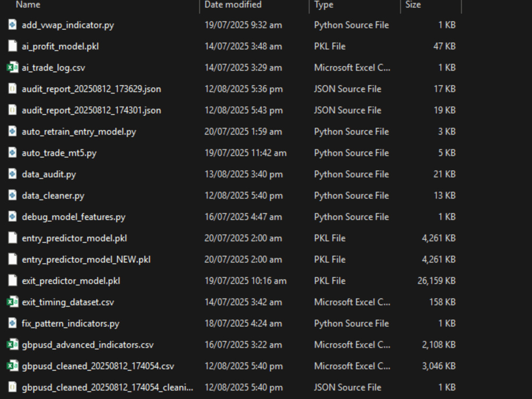Select file name add_vwap_indicator.py
The height and width of the screenshot is (399, 532).
[68, 25]
